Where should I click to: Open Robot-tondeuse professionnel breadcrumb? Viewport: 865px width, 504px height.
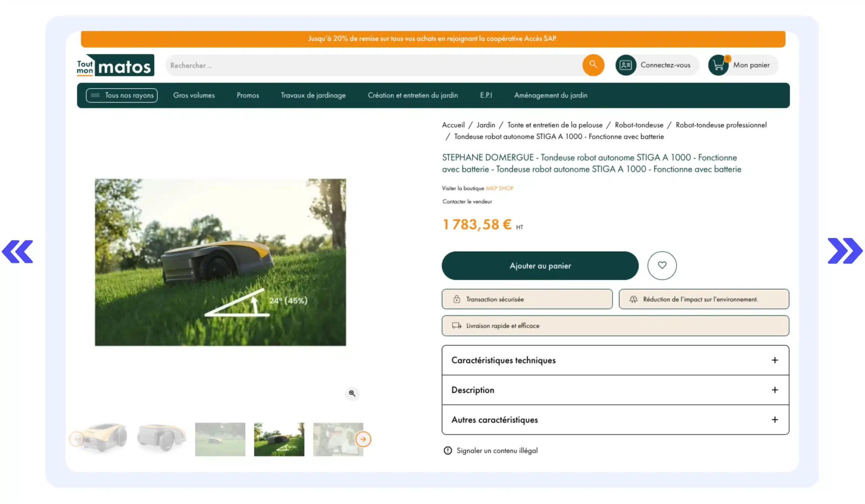point(721,125)
